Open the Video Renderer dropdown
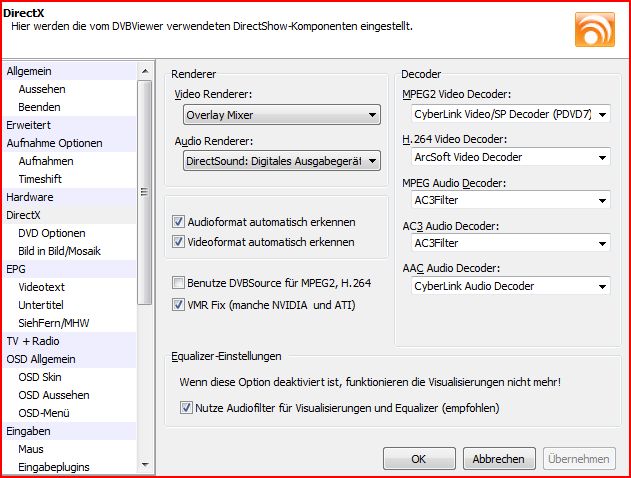This screenshot has height=478, width=631. coord(282,115)
